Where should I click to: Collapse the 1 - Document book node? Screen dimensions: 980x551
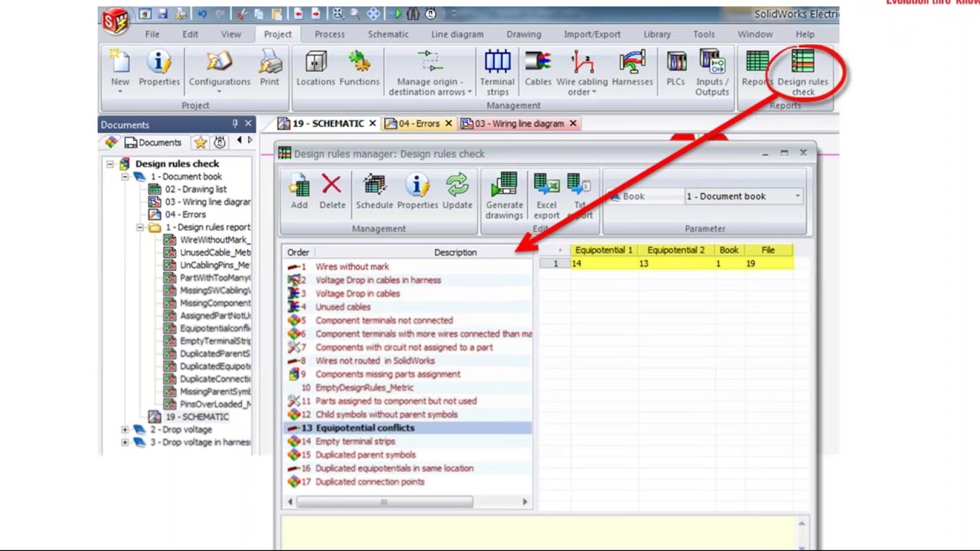point(125,177)
